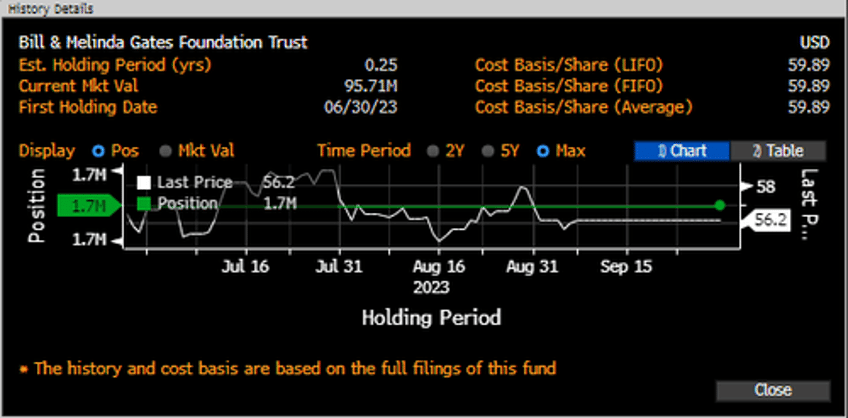This screenshot has width=848, height=418.
Task: Click the Est. Holding Period (yrs) label
Action: tap(115, 65)
